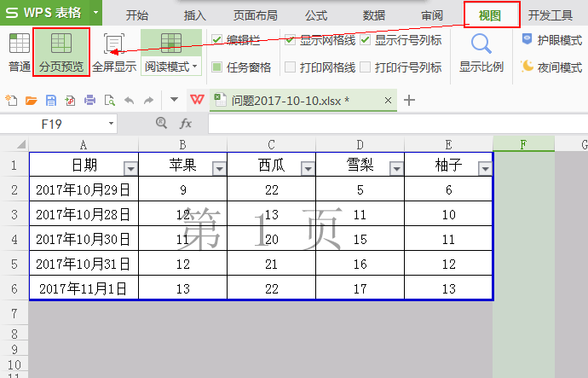The height and width of the screenshot is (378, 588).
Task: Toggle the 编辑栏 checkbox
Action: click(x=216, y=39)
